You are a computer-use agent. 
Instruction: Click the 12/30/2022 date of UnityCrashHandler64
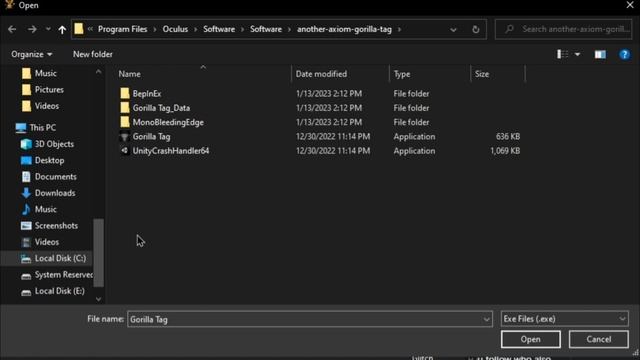point(333,151)
